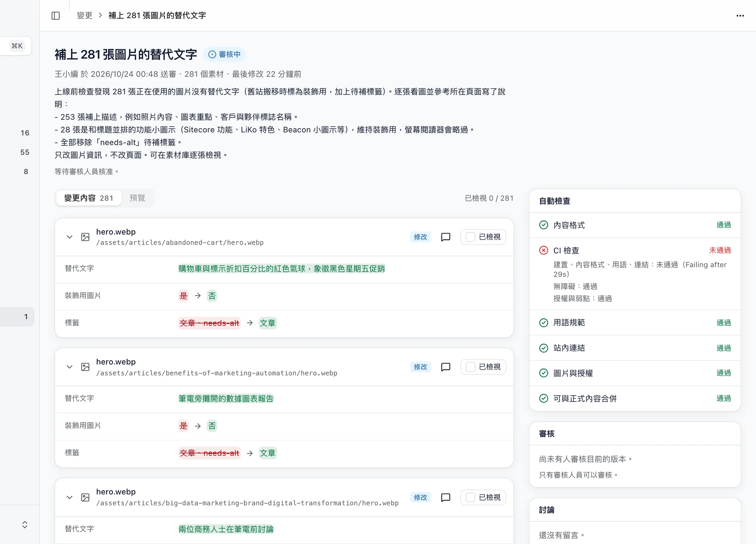Click the 審核中 status badge
Image resolution: width=756 pixels, height=544 pixels.
tap(224, 54)
